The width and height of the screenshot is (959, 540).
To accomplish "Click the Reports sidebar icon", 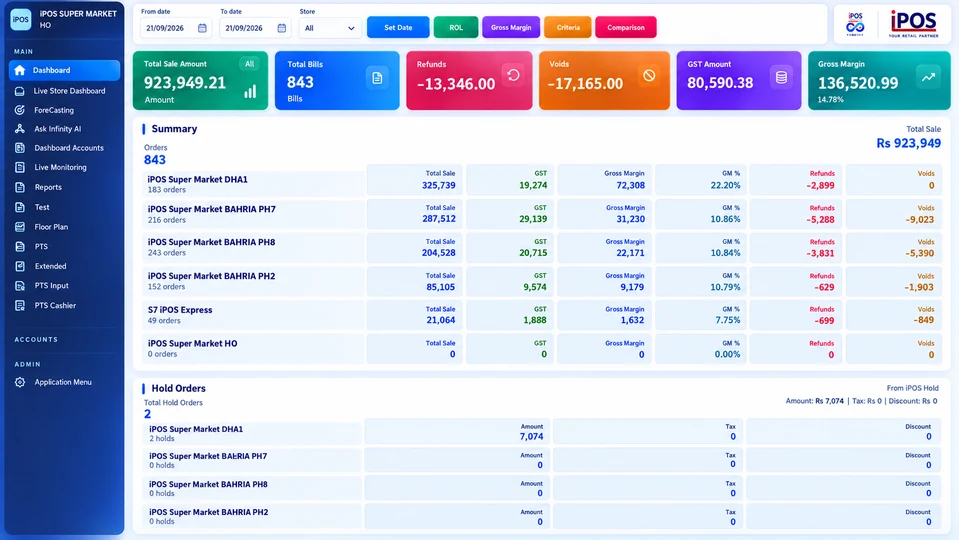I will pos(20,187).
